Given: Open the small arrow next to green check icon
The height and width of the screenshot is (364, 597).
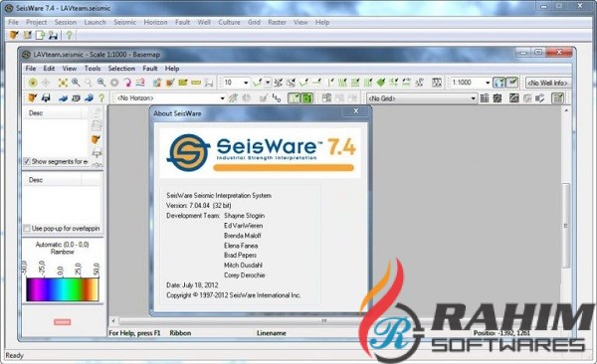Looking at the screenshot, I should (x=268, y=83).
